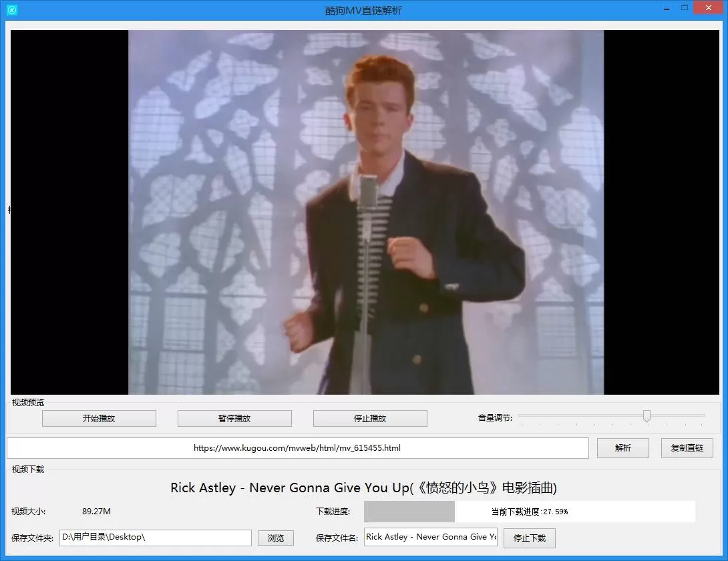Click the 89.27M video size value
728x561 pixels.
point(96,512)
